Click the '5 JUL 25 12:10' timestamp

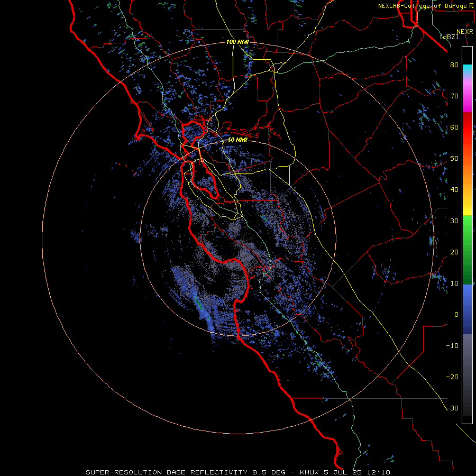[x=358, y=472]
